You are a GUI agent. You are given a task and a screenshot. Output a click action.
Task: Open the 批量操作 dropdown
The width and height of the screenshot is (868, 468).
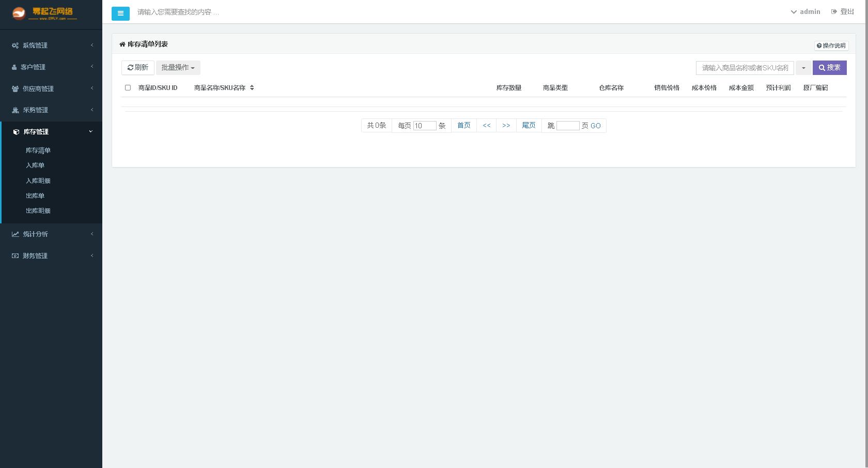coord(178,68)
